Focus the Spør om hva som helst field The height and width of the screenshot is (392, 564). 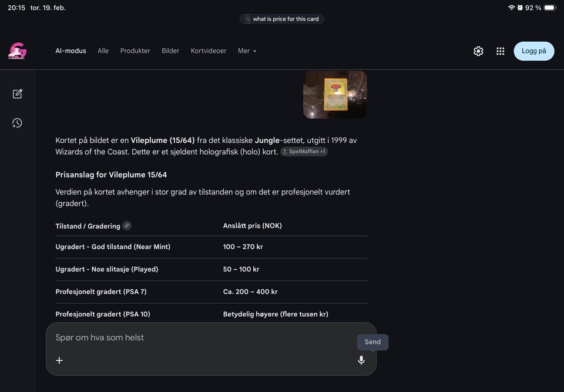click(x=200, y=338)
